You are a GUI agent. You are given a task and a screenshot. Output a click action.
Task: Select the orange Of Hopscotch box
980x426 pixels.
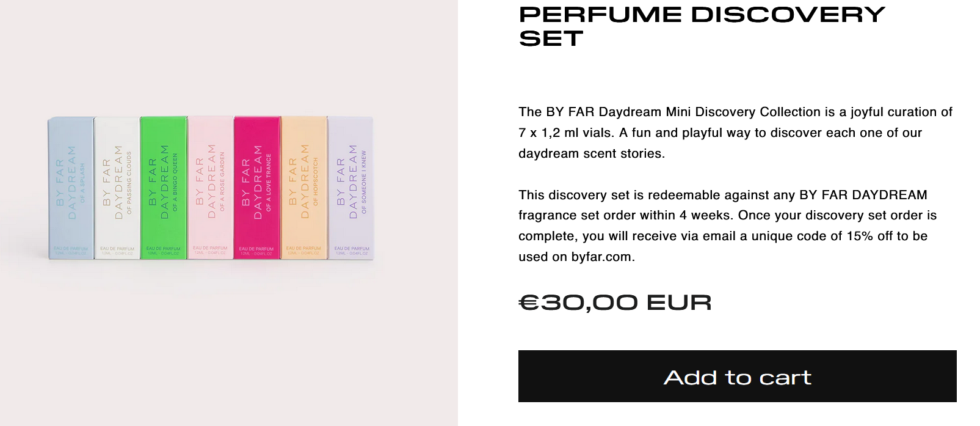click(304, 188)
